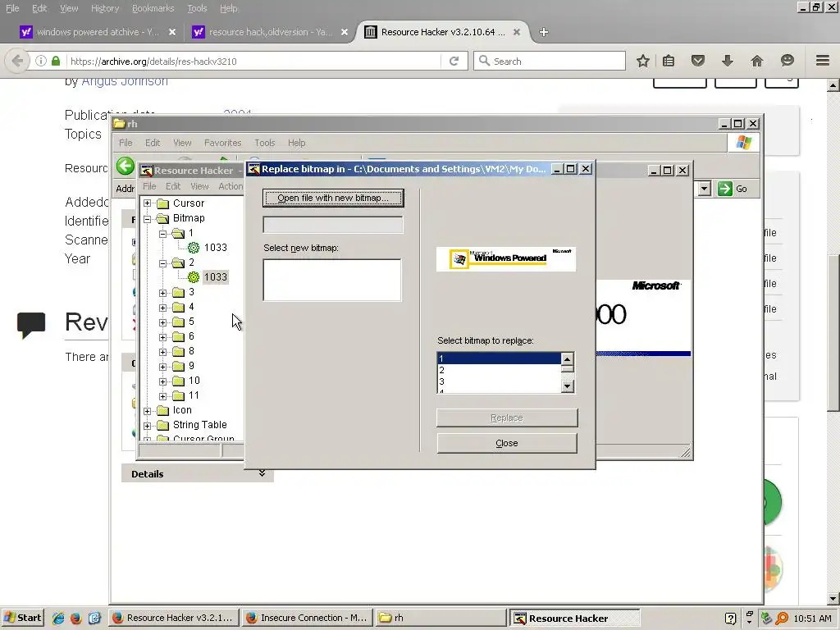840x630 pixels.
Task: Click the Replace button
Action: click(x=507, y=418)
